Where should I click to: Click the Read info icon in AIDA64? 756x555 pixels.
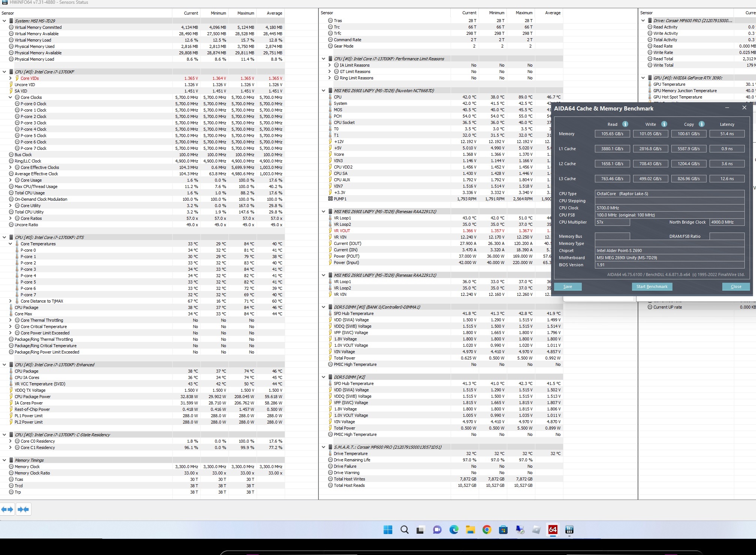(x=625, y=124)
